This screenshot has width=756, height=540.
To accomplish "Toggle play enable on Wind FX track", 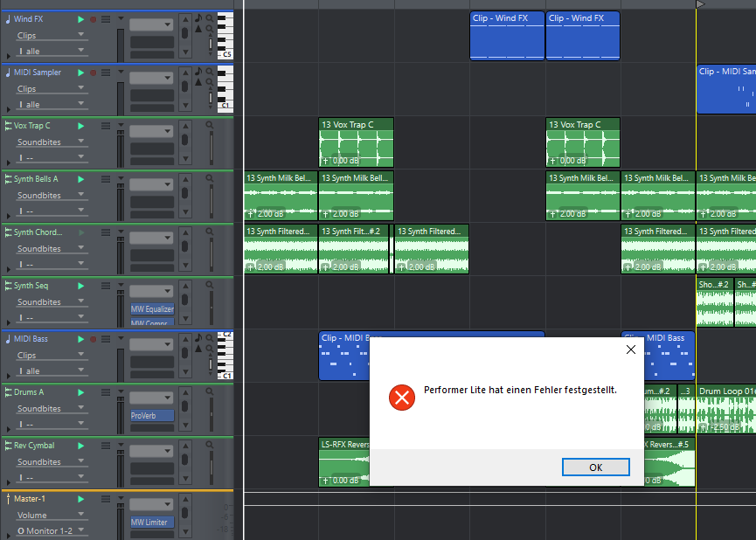I will pyautogui.click(x=81, y=19).
